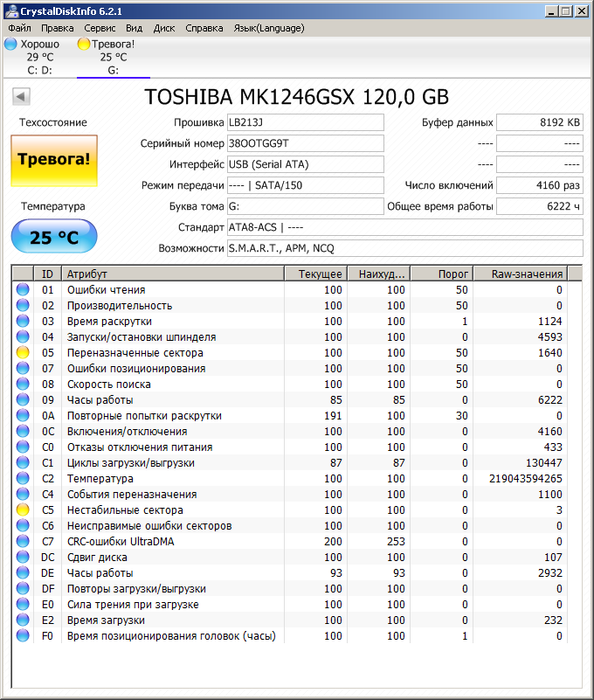Screen dimensions: 594x700
Task: Click status icon for Повторы загрузки/выгрузки
Action: click(x=23, y=588)
